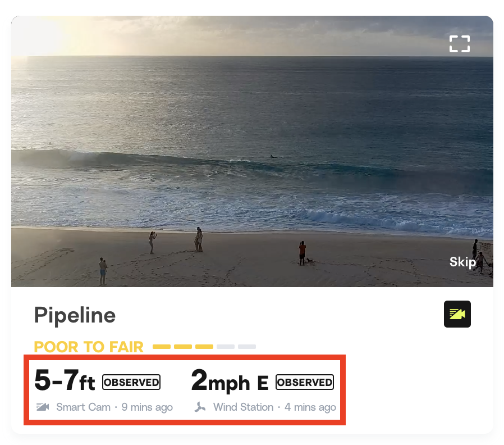Viewport: 504px width, 445px height.
Task: Click the Smart Cam source label
Action: pos(83,407)
